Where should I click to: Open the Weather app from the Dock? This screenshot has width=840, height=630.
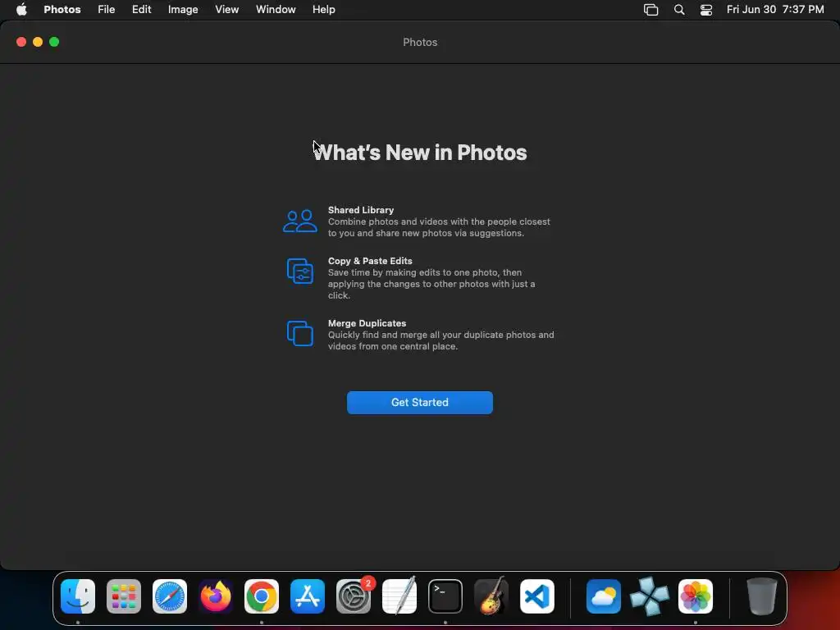tap(604, 596)
